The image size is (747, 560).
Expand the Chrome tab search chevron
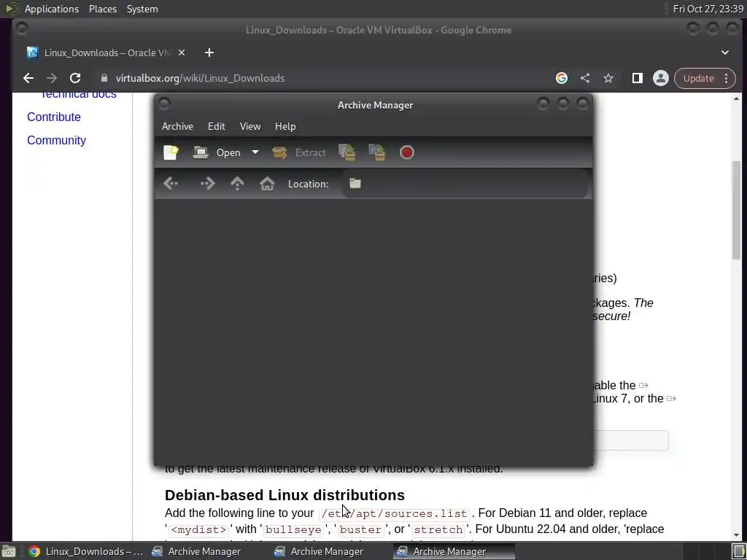pyautogui.click(x=725, y=52)
